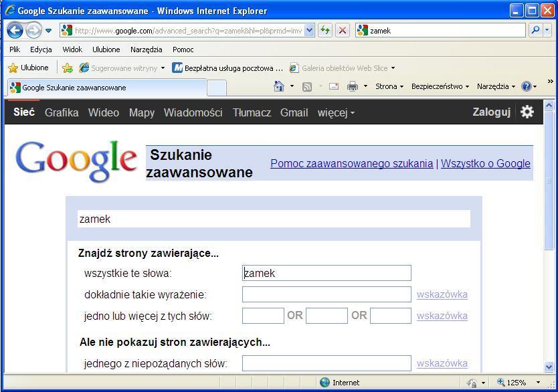Click the top query box showing zamek
Image resolution: width=558 pixels, height=392 pixels.
pyautogui.click(x=274, y=219)
